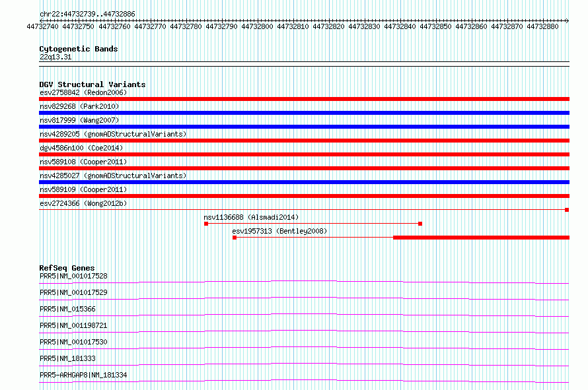Viewport: 588px width, 390px height.
Task: Click the thick red segment of esv1957313
Action: point(481,238)
